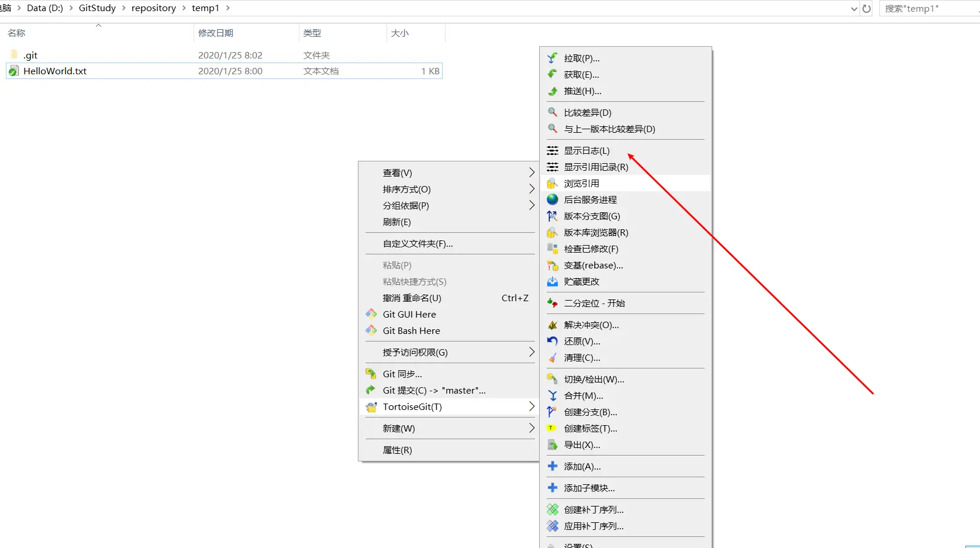Image resolution: width=980 pixels, height=548 pixels.
Task: Select 刷新(E) from the context menu
Action: coord(396,222)
